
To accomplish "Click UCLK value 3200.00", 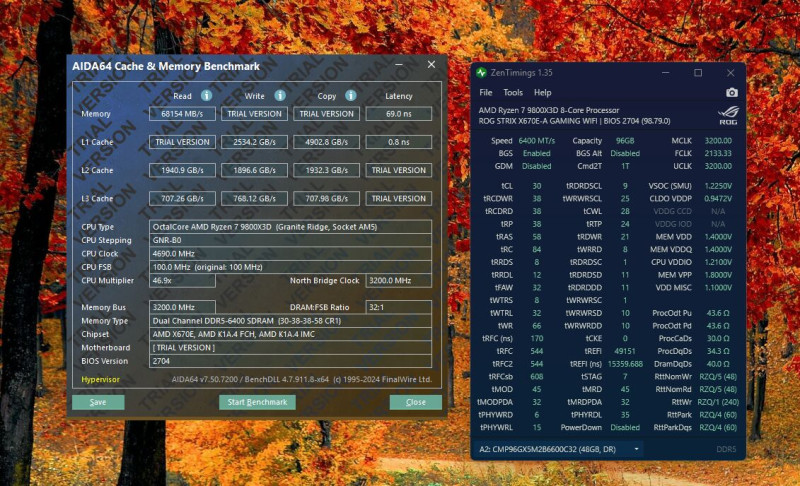I will click(718, 166).
